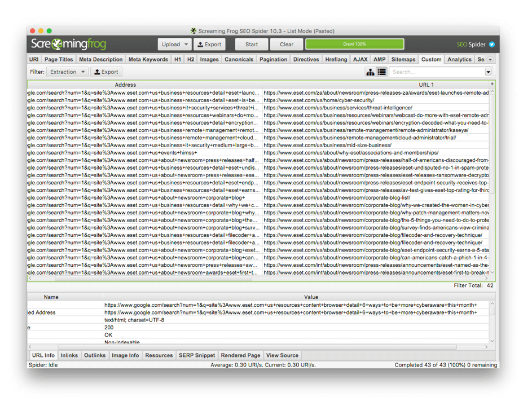Click the top toolbar Export button
Screen dimensions: 532x410
coord(209,45)
